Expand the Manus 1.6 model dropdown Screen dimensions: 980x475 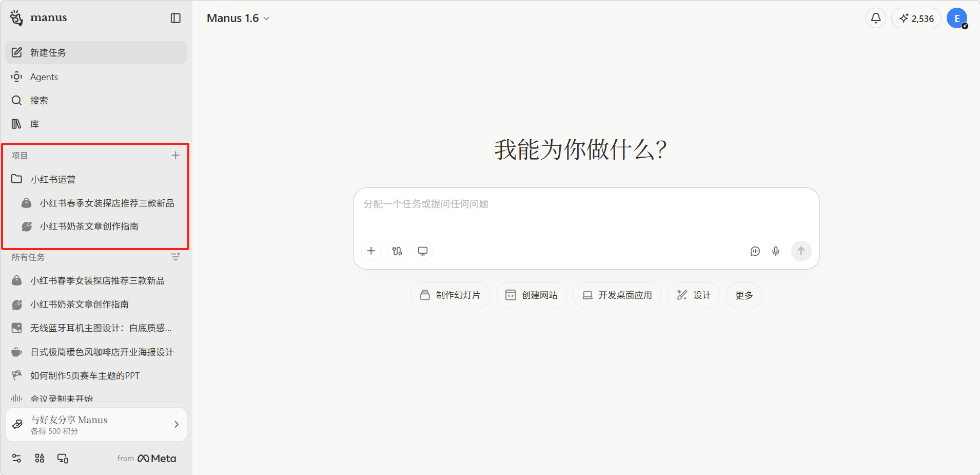238,18
